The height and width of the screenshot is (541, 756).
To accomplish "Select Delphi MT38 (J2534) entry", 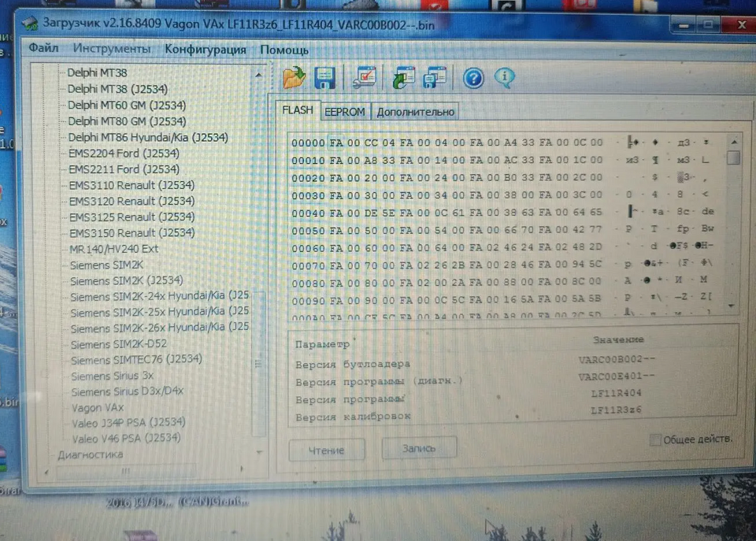I will click(117, 89).
